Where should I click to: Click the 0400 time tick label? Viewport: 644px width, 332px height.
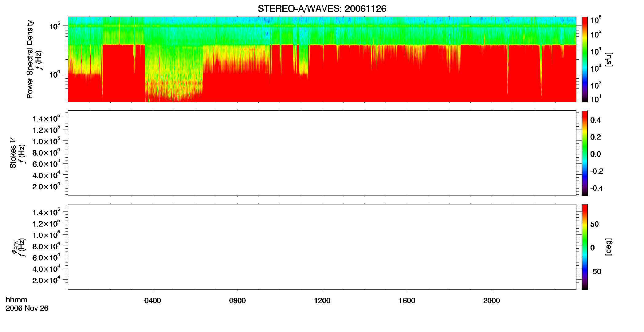153,301
